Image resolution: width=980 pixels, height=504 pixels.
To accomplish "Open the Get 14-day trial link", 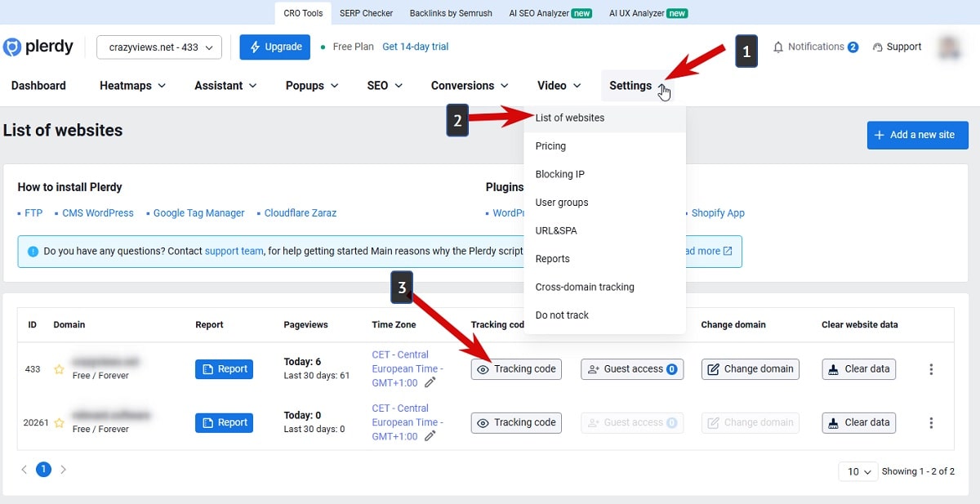I will (x=416, y=47).
